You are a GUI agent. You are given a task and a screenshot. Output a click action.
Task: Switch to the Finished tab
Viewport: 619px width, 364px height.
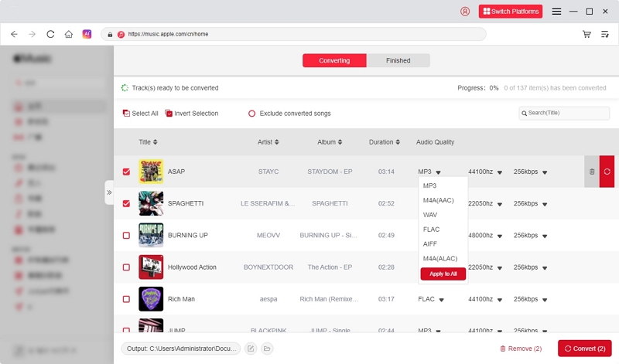point(398,60)
